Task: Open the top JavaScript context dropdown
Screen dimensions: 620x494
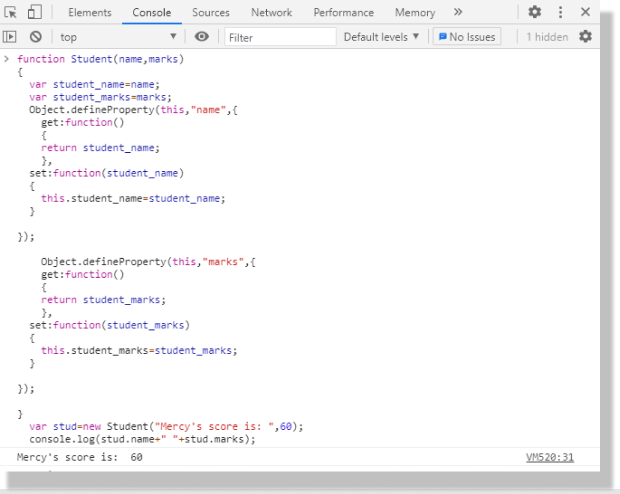Action: 118,37
